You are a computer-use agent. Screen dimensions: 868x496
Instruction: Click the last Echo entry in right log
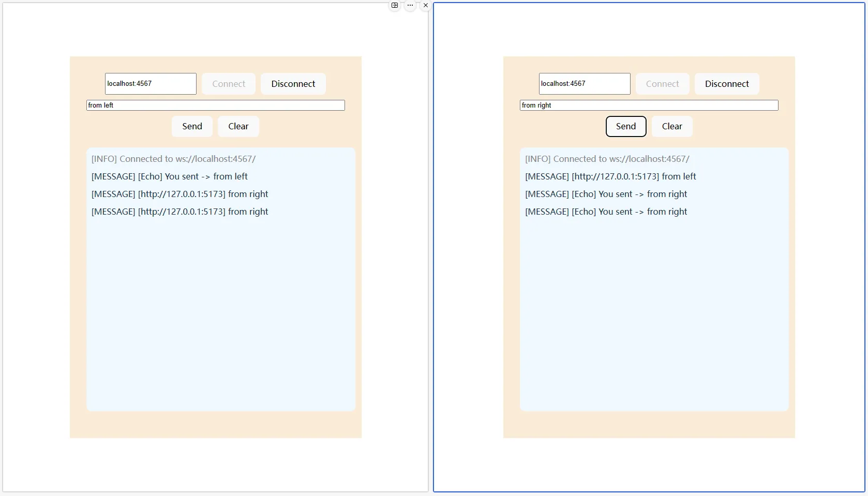coord(606,212)
